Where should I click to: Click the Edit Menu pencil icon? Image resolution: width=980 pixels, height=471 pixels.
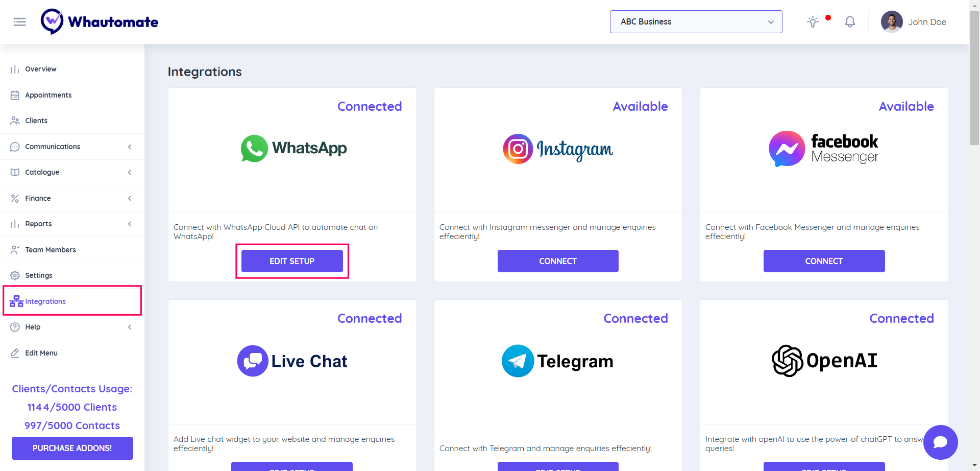tap(15, 354)
